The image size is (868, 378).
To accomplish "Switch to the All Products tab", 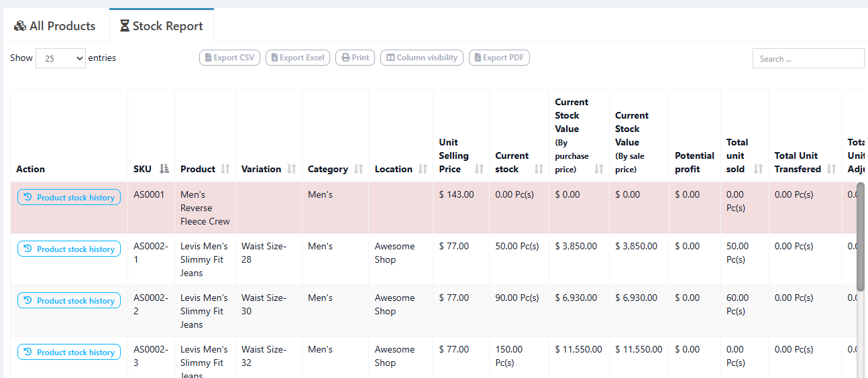I will (x=55, y=26).
